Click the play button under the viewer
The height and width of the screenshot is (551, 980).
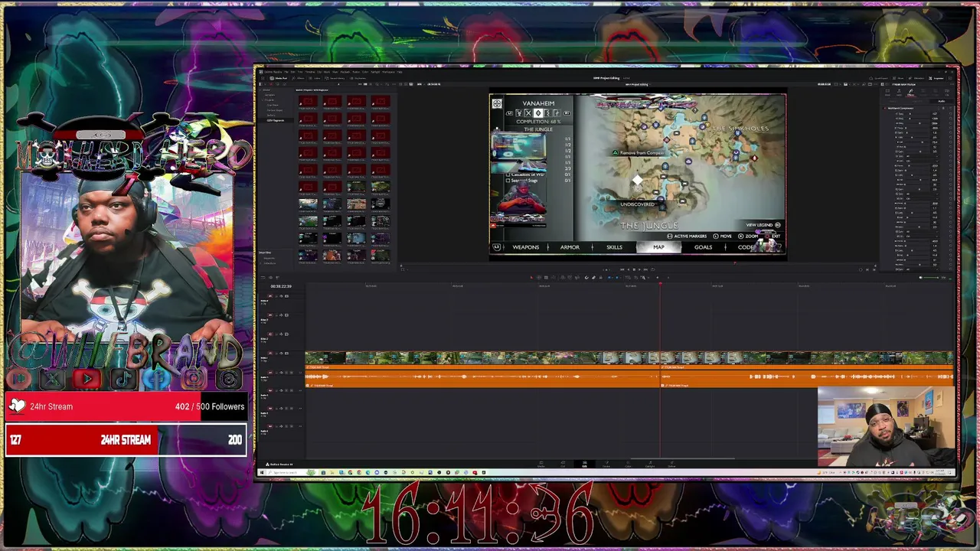coord(639,269)
